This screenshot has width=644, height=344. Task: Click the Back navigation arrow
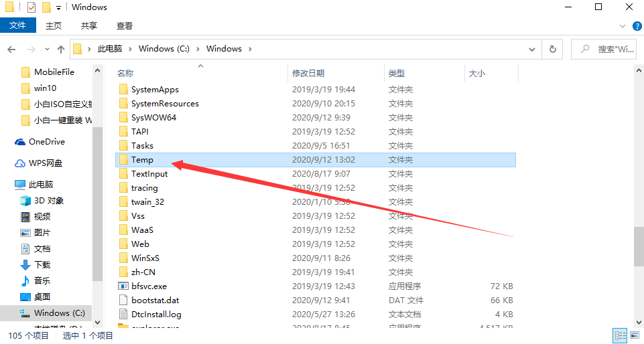click(12, 49)
